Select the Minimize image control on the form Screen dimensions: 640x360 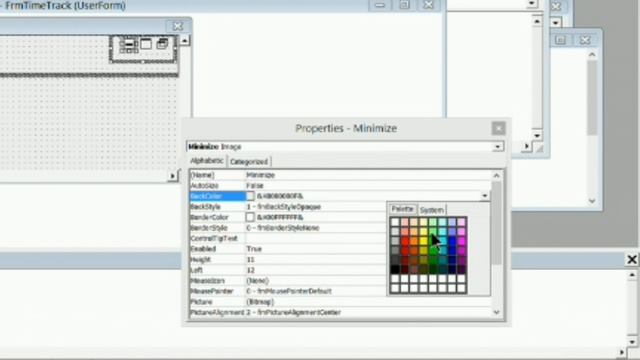click(129, 45)
